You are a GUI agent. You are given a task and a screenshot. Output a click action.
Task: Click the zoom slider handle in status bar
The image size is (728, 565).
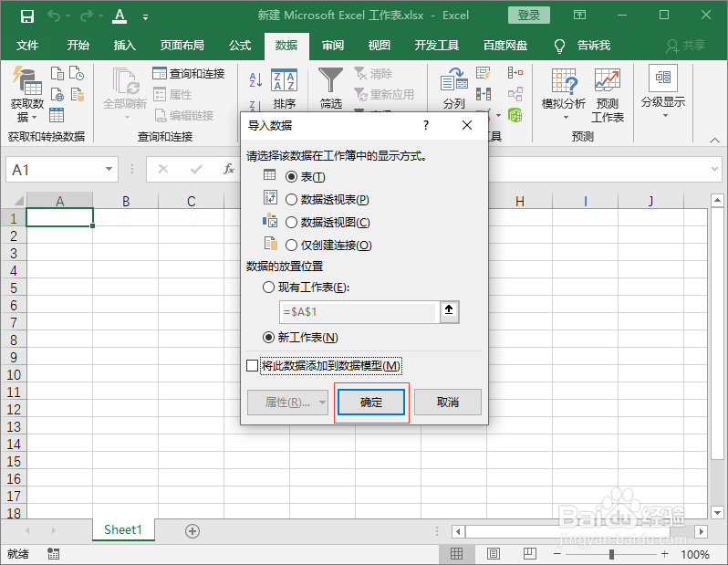click(x=611, y=554)
